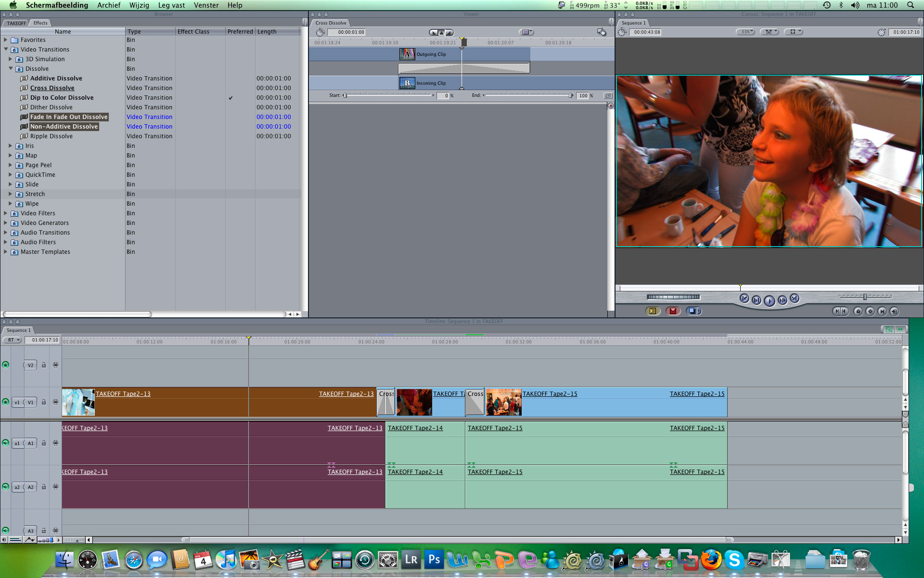This screenshot has height=578, width=924.
Task: Toggle V1 track visibility green light
Action: coord(6,402)
